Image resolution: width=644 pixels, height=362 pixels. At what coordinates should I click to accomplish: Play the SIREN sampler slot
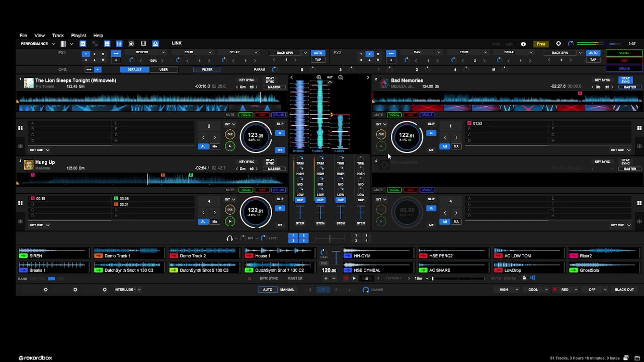(x=22, y=256)
